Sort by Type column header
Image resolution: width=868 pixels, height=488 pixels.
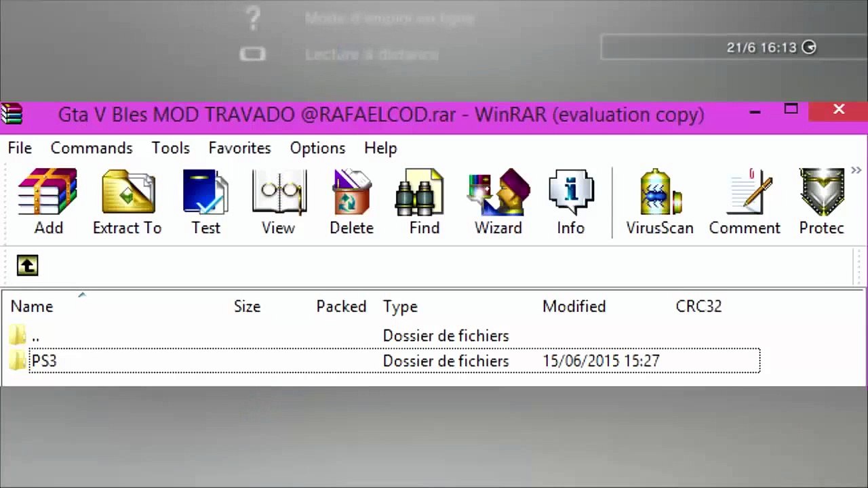click(x=400, y=306)
